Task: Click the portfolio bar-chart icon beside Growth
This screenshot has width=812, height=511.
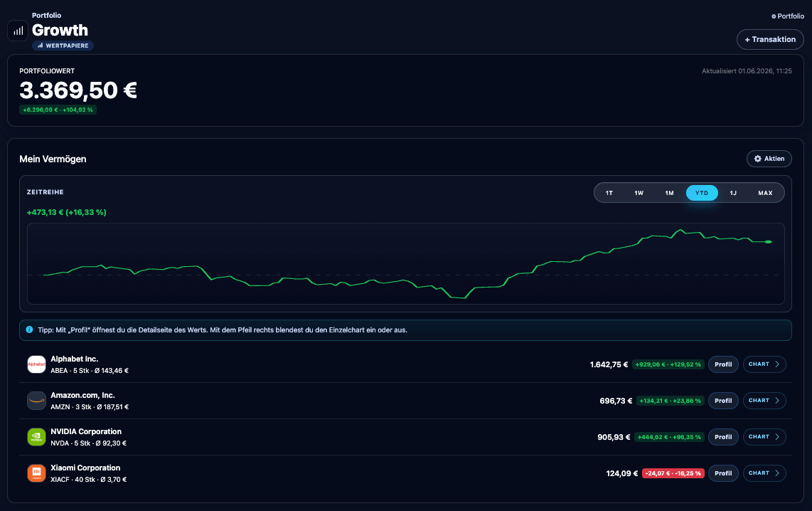Action: coord(18,31)
